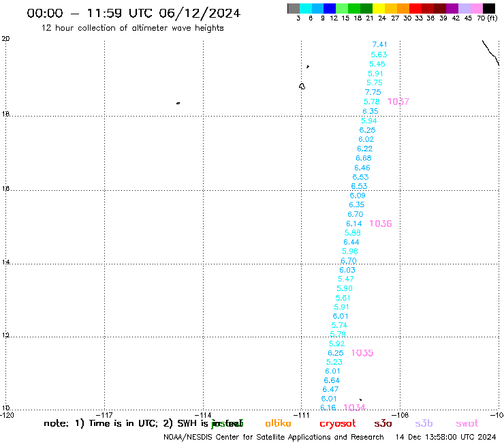Image resolution: width=504 pixels, height=443 pixels.
Task: Click the '14 Dec 13:58:00 UTC 2024' timestamp
Action: coord(445,437)
